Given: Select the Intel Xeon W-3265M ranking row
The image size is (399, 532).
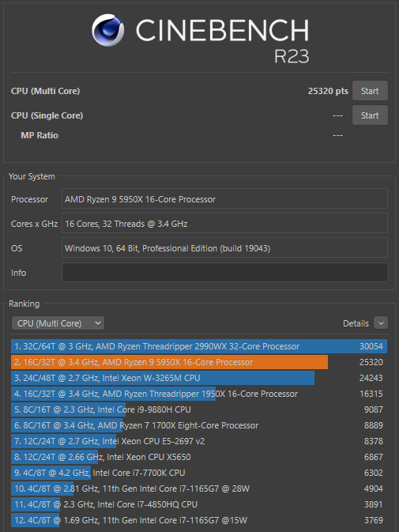Looking at the screenshot, I should (x=199, y=378).
